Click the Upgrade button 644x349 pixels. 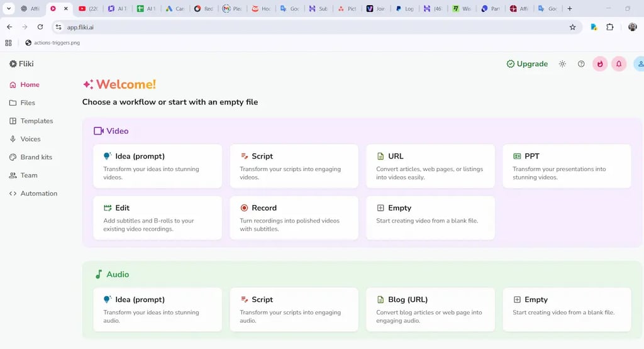[528, 64]
